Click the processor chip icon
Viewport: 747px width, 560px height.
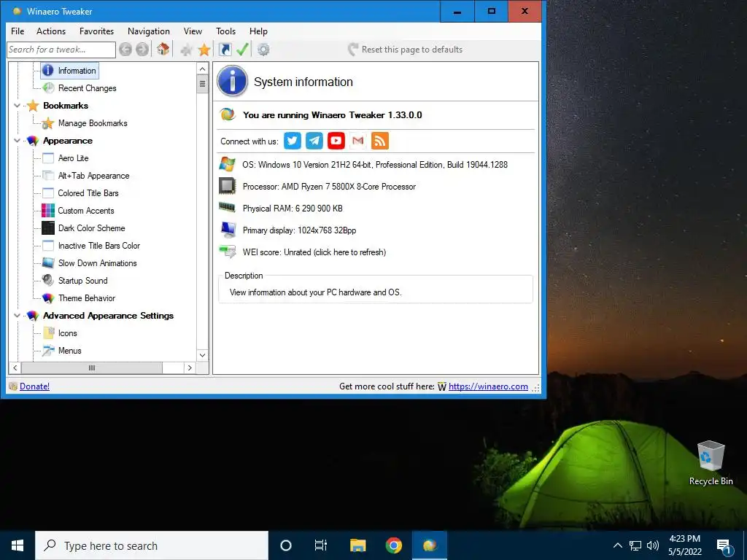pos(228,186)
